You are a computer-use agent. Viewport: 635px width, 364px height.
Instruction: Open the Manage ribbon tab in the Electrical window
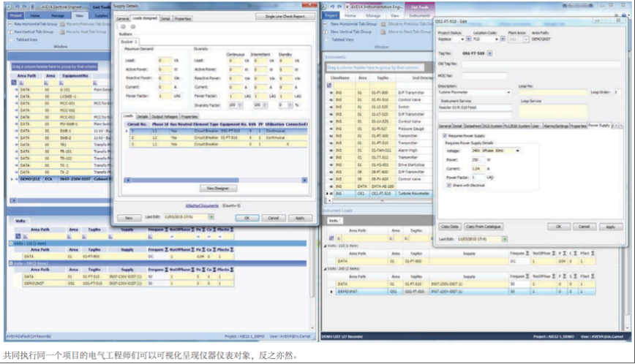58,16
